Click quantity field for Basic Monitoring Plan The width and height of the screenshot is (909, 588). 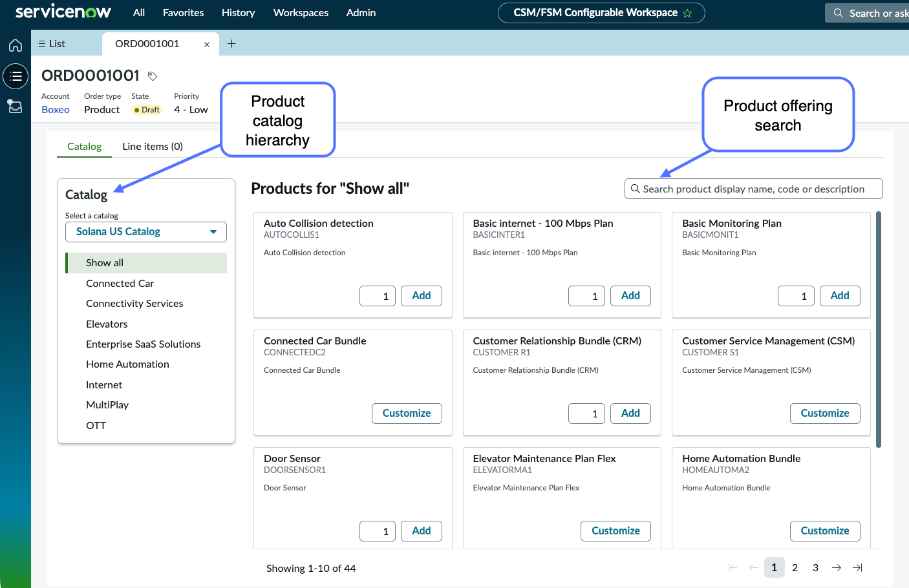pyautogui.click(x=796, y=296)
